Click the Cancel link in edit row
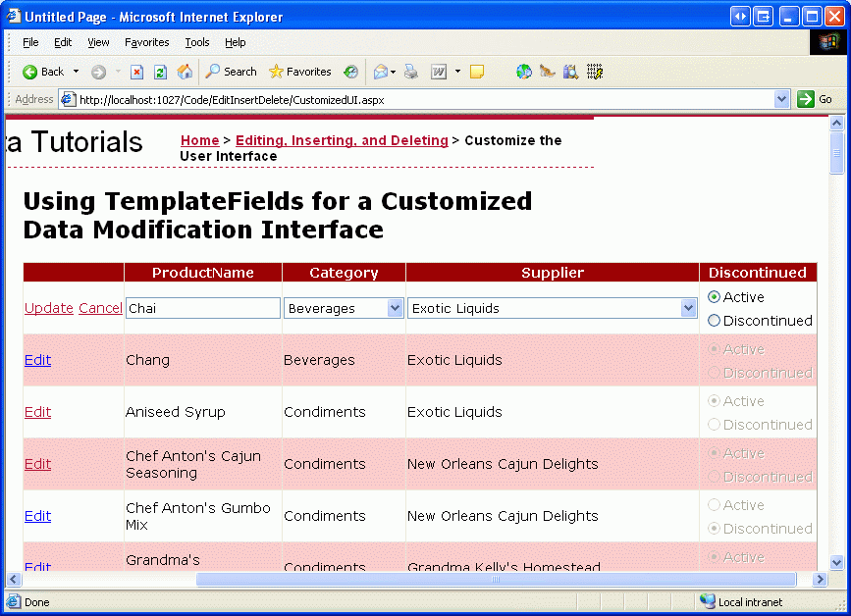Screen dimensions: 851x616 100,308
